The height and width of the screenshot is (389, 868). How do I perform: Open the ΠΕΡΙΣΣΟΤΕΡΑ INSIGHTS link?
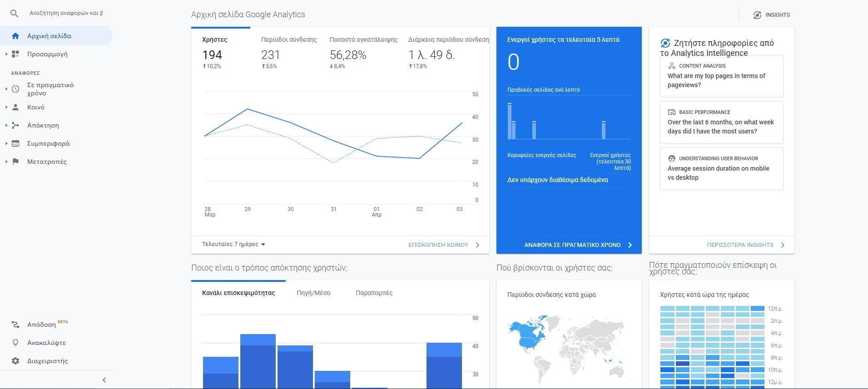tap(740, 245)
